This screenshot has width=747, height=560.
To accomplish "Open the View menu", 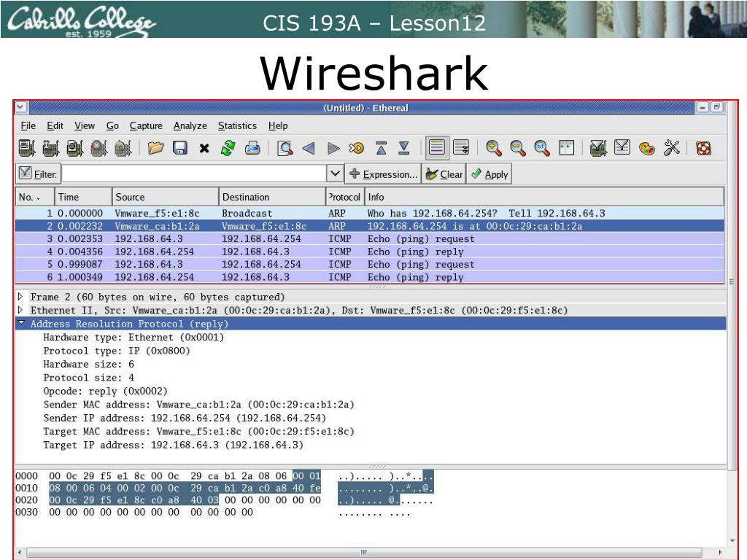I will pyautogui.click(x=85, y=125).
